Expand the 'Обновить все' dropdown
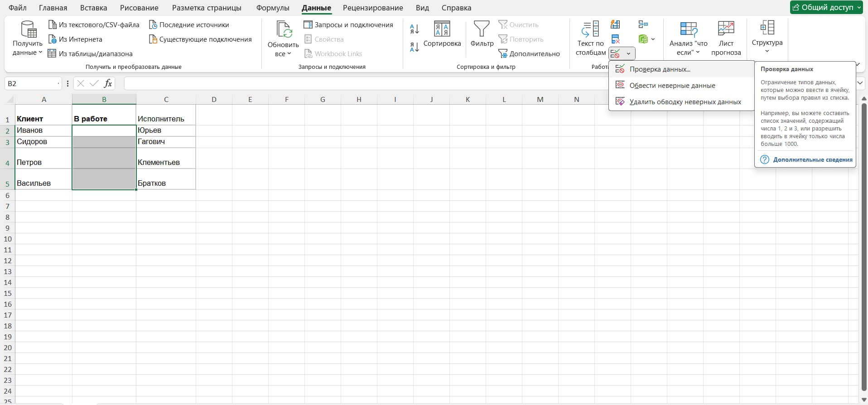This screenshot has height=405, width=868. tap(283, 49)
